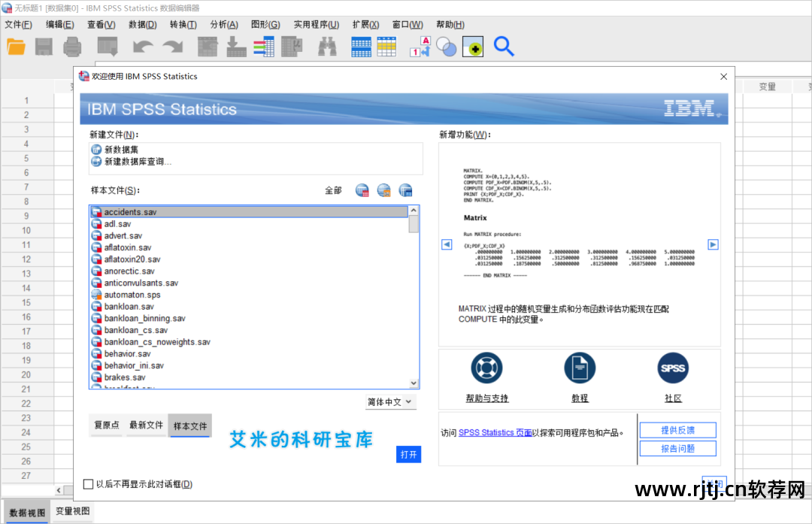Switch to the 复原点 tab
This screenshot has width=812, height=524.
pyautogui.click(x=107, y=425)
